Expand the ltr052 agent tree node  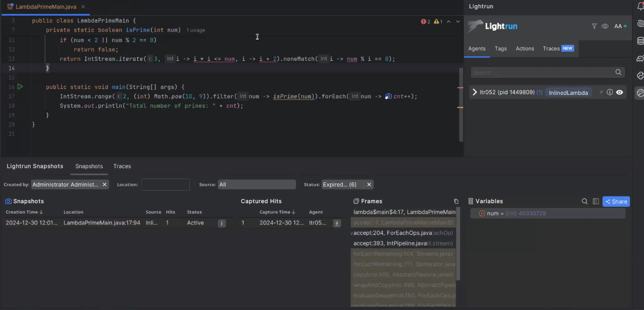474,92
